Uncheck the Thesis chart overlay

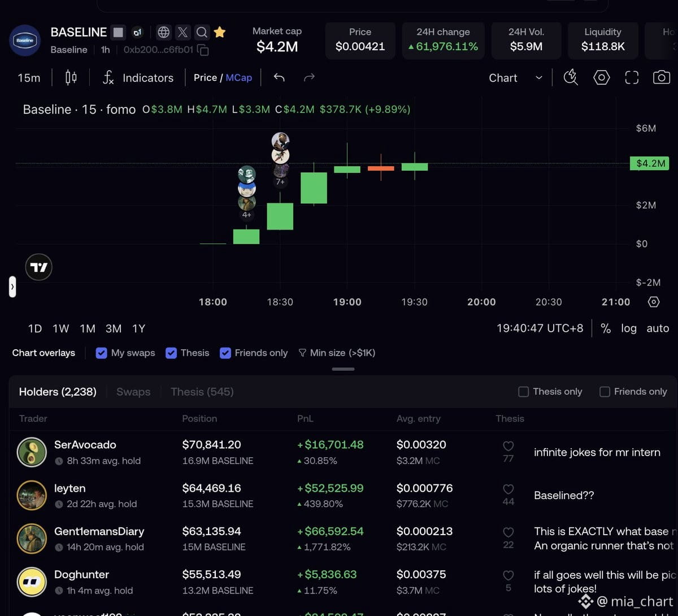coord(171,353)
